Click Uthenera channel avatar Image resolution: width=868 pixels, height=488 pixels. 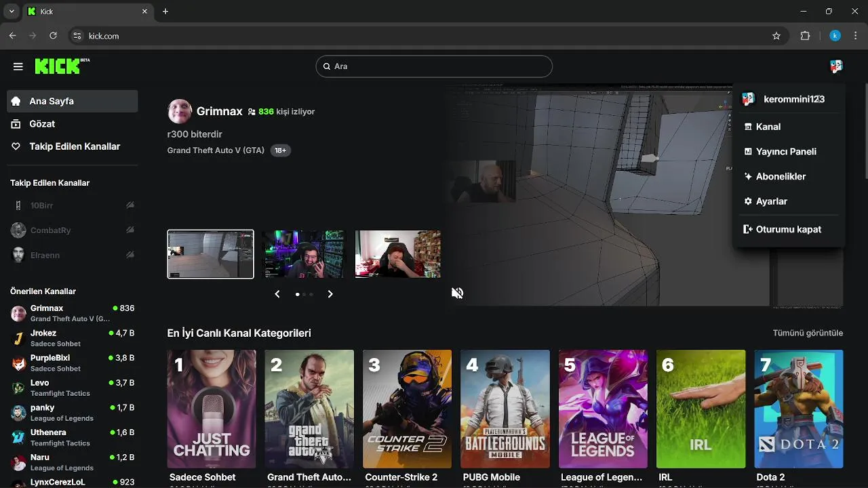point(18,438)
